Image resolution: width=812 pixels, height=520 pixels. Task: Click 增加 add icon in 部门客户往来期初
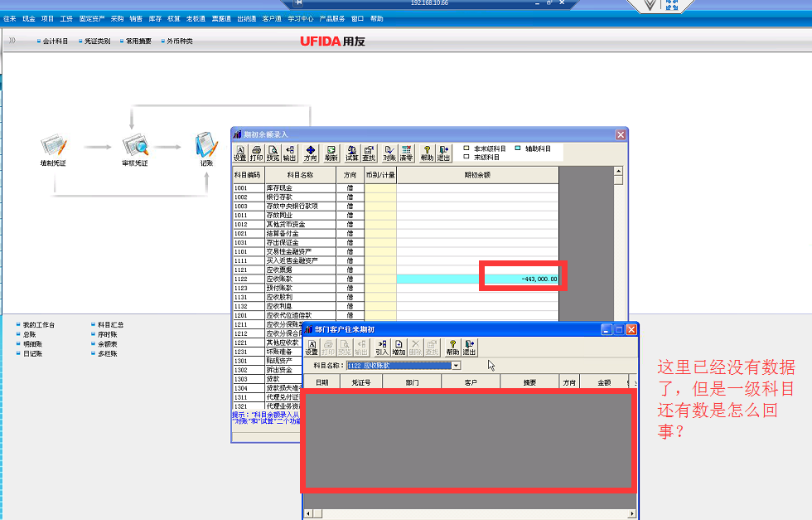tap(399, 347)
